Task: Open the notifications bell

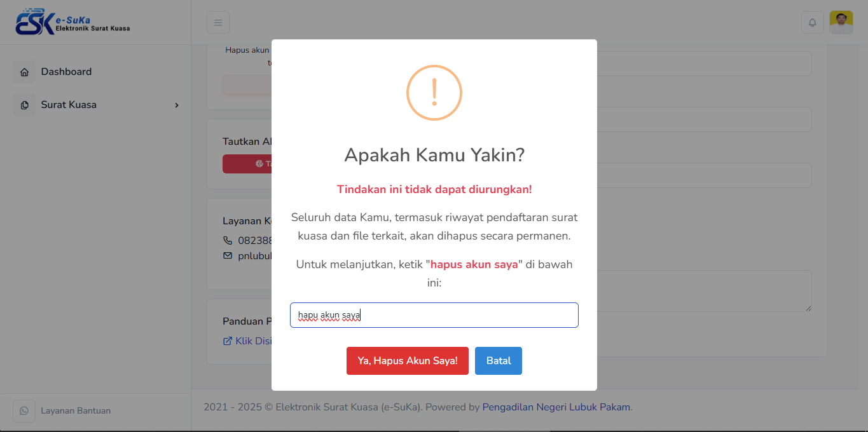Action: click(812, 23)
